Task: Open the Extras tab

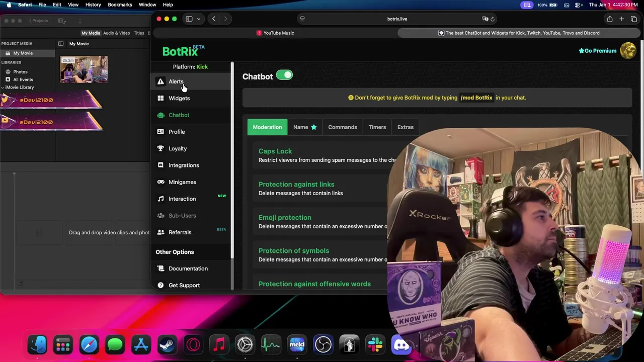Action: [x=406, y=127]
